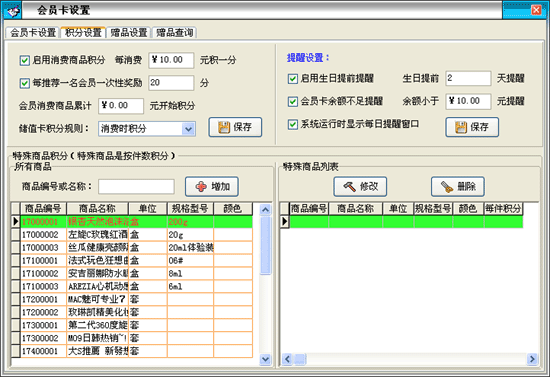
Task: Click the product list scroll-down arrow
Action: click(266, 359)
